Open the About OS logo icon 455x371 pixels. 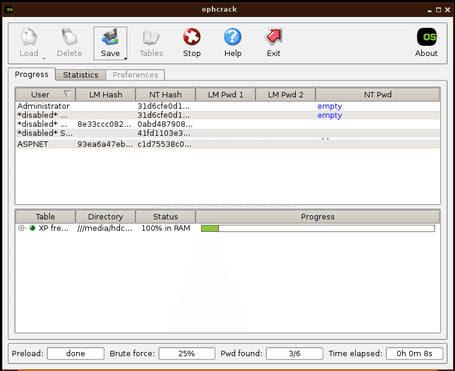pyautogui.click(x=427, y=37)
